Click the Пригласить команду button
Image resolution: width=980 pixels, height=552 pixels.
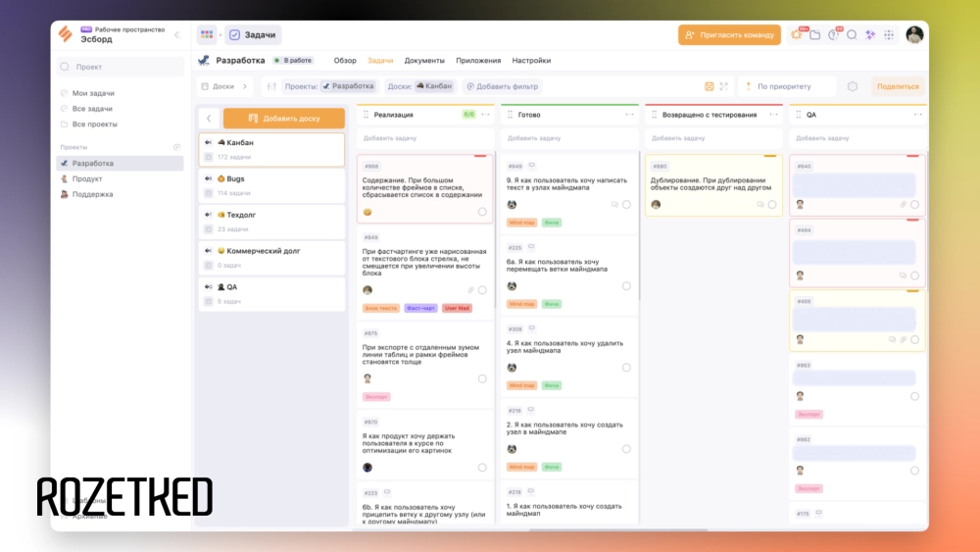click(x=729, y=35)
